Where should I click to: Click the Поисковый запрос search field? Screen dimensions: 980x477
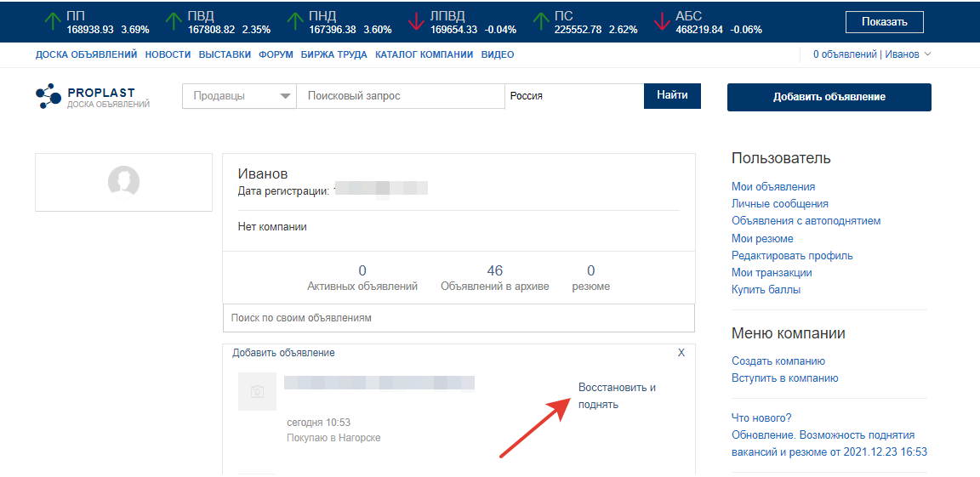401,96
